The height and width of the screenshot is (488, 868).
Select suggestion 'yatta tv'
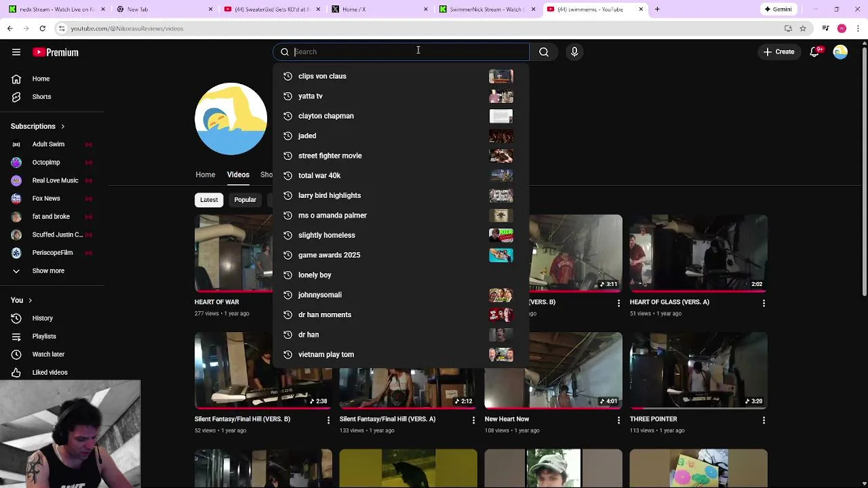tap(401, 96)
